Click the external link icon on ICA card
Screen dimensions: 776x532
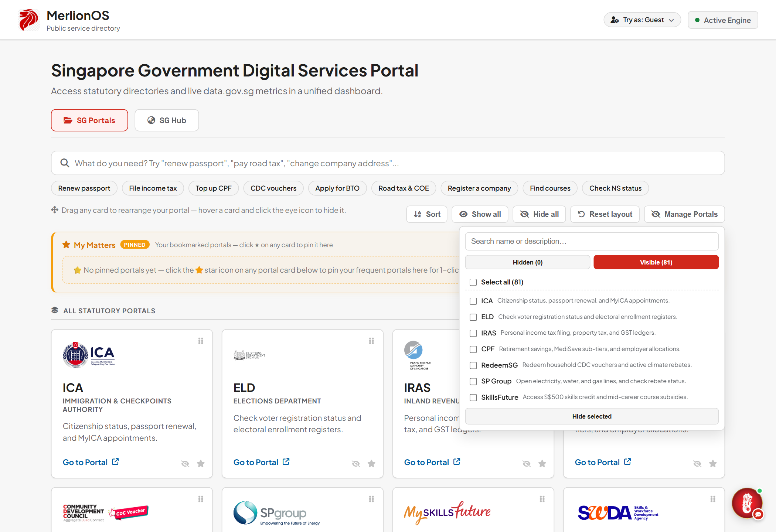(115, 462)
